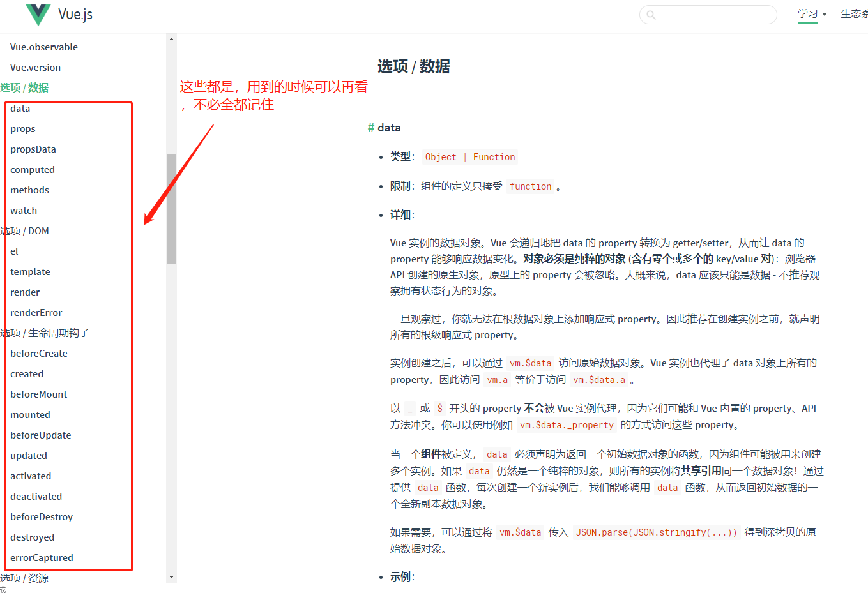Click the # anchor icon beside data heading

[x=371, y=127]
